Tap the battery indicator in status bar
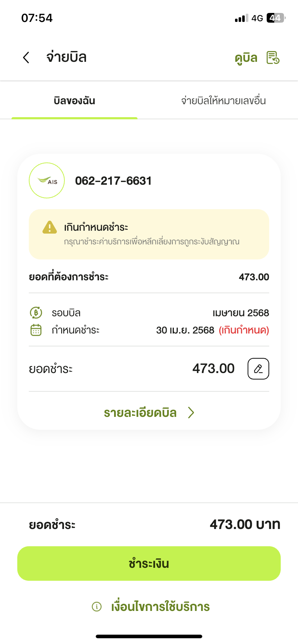298x644 pixels. click(275, 18)
